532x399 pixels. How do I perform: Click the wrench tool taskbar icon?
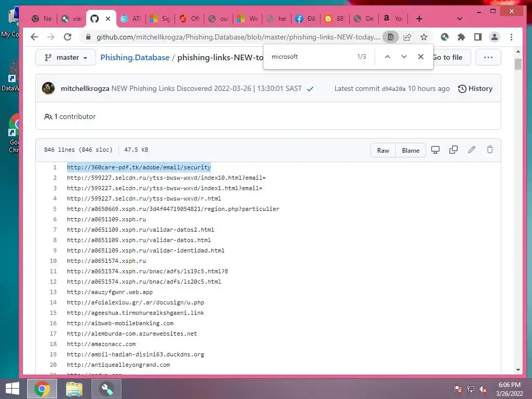click(107, 389)
